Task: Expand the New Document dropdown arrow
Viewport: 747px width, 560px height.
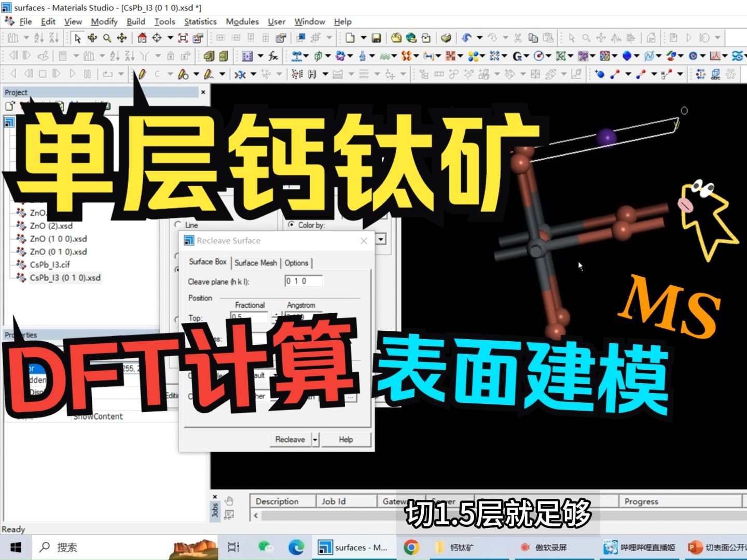Action: pos(365,38)
